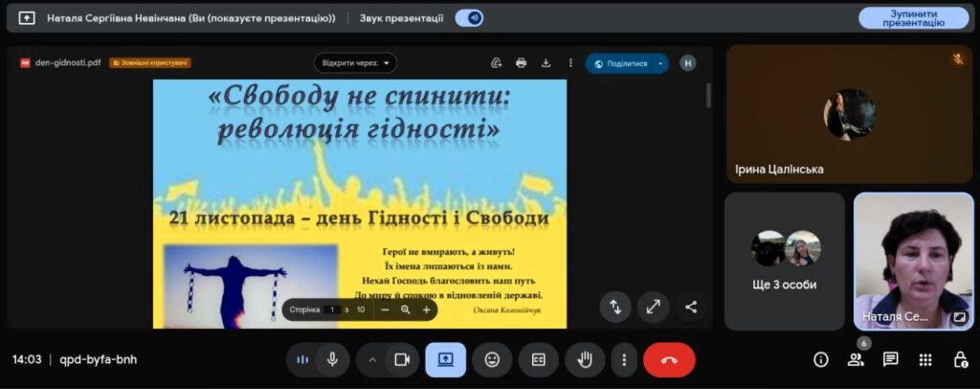Toggle the 'Звук презентації' audio switch
The height and width of the screenshot is (389, 980).
[469, 17]
